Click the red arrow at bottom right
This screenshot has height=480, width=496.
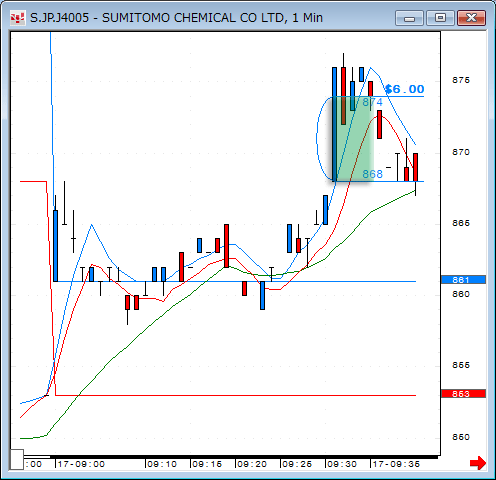click(478, 463)
